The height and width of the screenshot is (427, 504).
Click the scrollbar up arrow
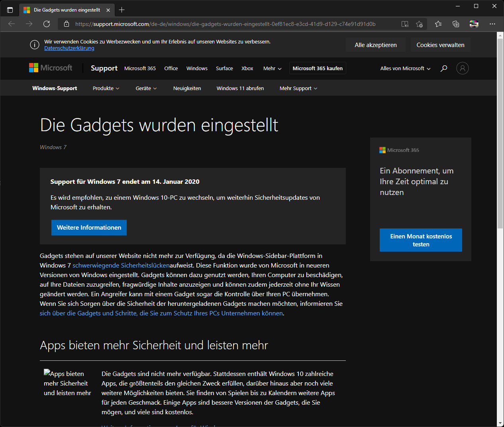[500, 35]
